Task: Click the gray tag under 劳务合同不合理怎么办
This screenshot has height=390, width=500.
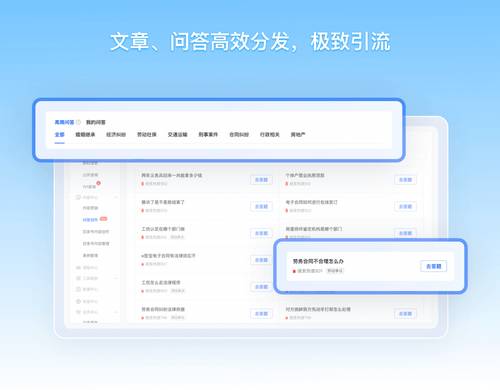Action: click(335, 271)
